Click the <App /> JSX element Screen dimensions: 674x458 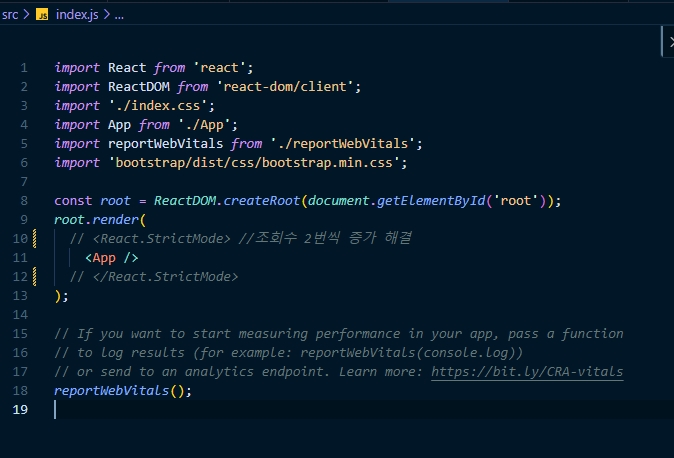pyautogui.click(x=112, y=258)
